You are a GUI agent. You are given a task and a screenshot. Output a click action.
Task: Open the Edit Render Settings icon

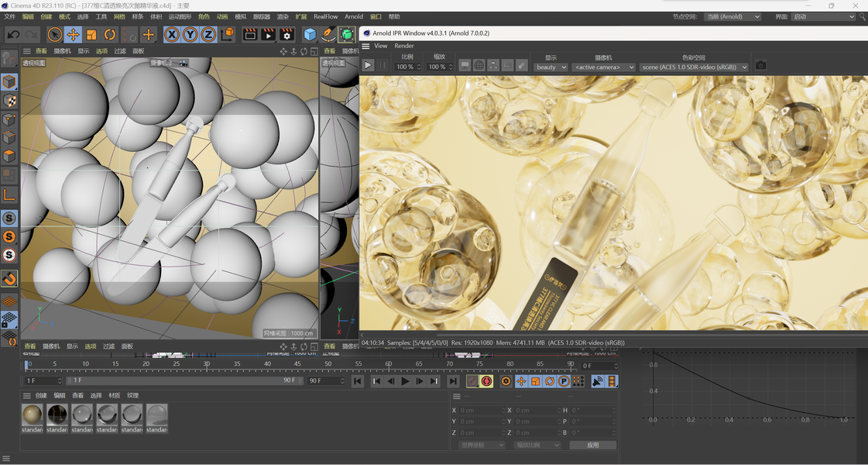(286, 35)
